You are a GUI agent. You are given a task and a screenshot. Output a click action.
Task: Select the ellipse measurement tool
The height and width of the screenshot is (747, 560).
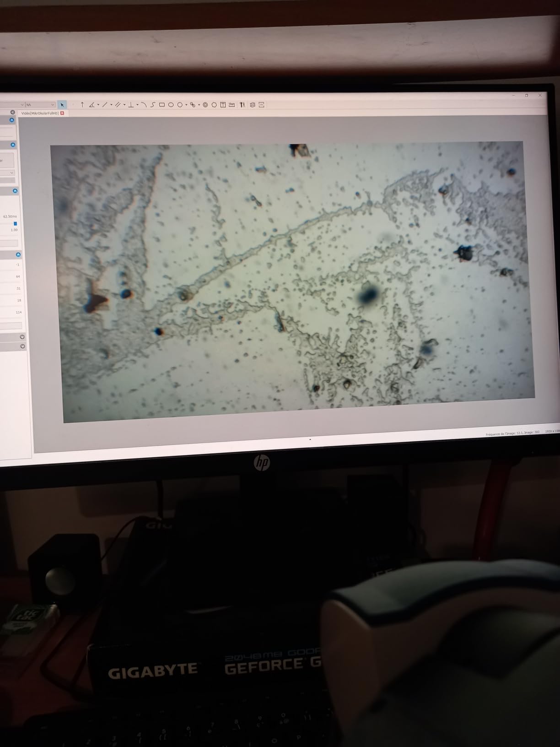(x=171, y=105)
